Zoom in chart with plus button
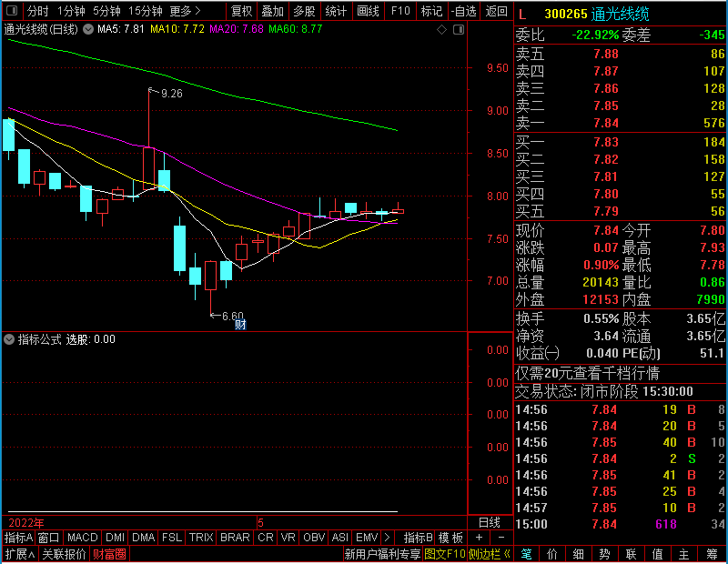 point(479,538)
